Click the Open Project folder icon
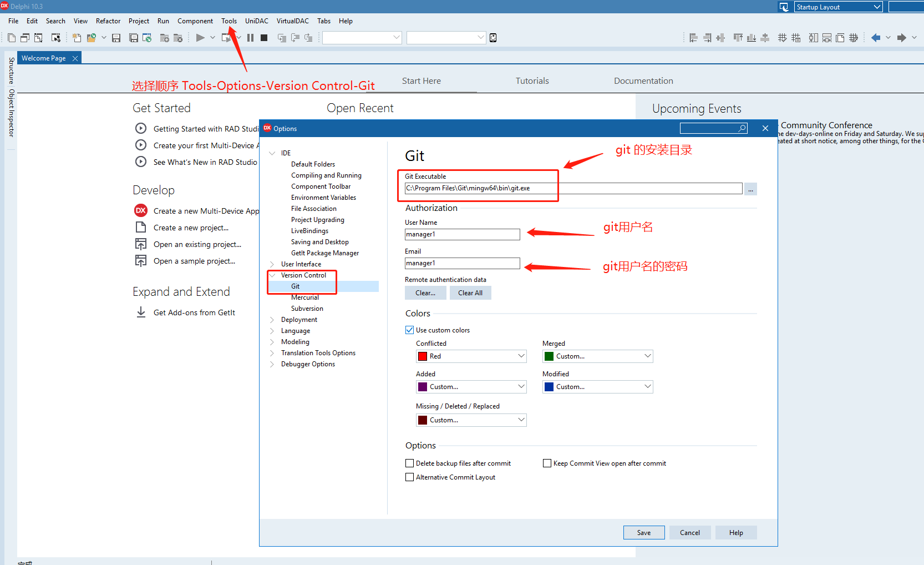924x565 pixels. click(92, 38)
